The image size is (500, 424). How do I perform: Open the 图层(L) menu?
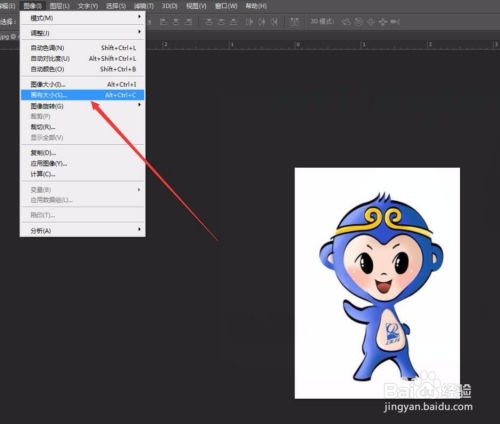(x=60, y=6)
